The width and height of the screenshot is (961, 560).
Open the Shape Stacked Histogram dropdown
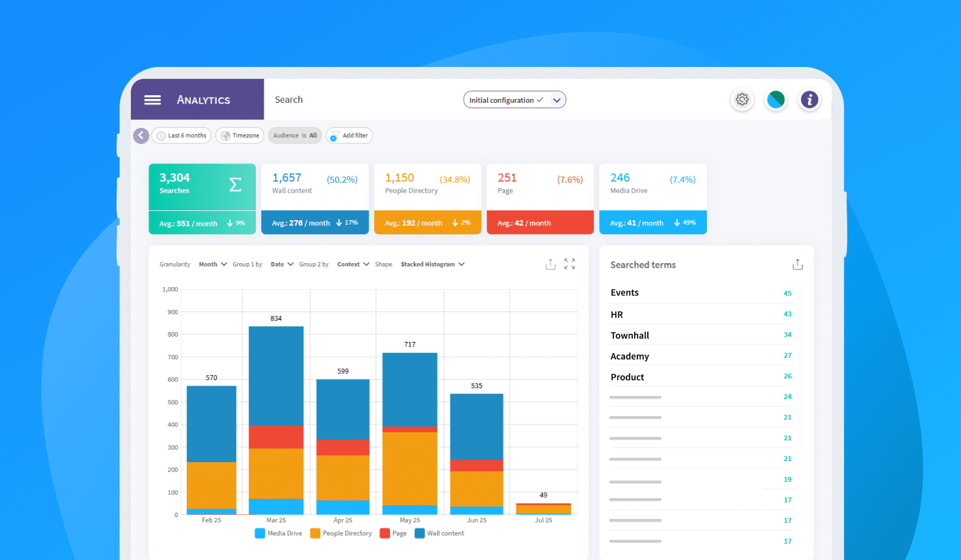(433, 264)
